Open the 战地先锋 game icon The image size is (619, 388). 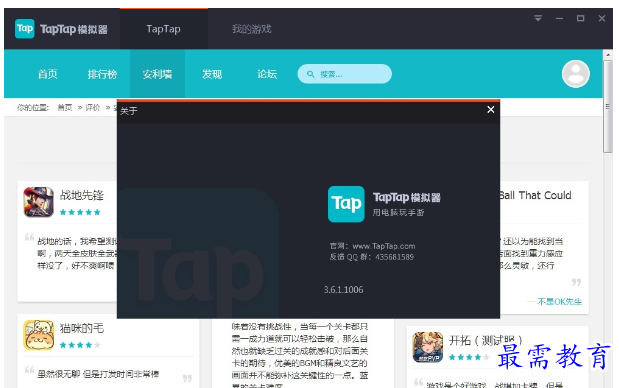[x=38, y=202]
